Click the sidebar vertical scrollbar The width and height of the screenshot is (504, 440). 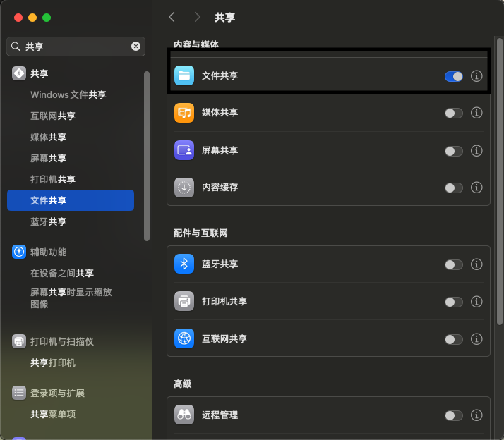click(147, 156)
